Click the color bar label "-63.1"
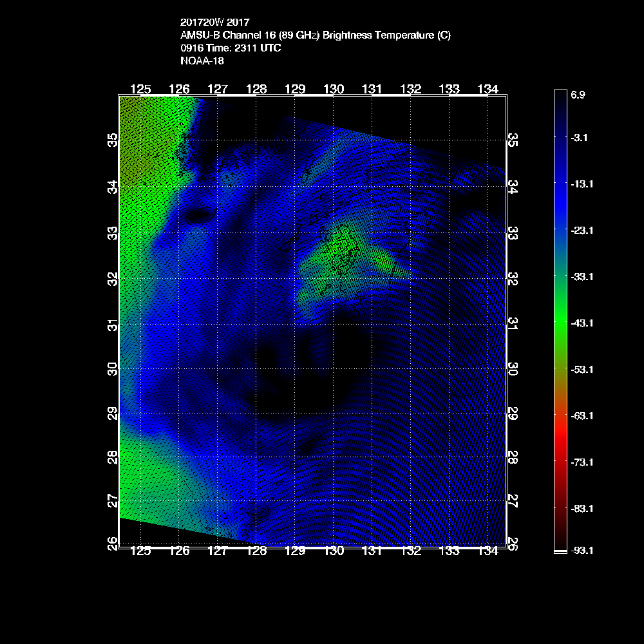 582,416
